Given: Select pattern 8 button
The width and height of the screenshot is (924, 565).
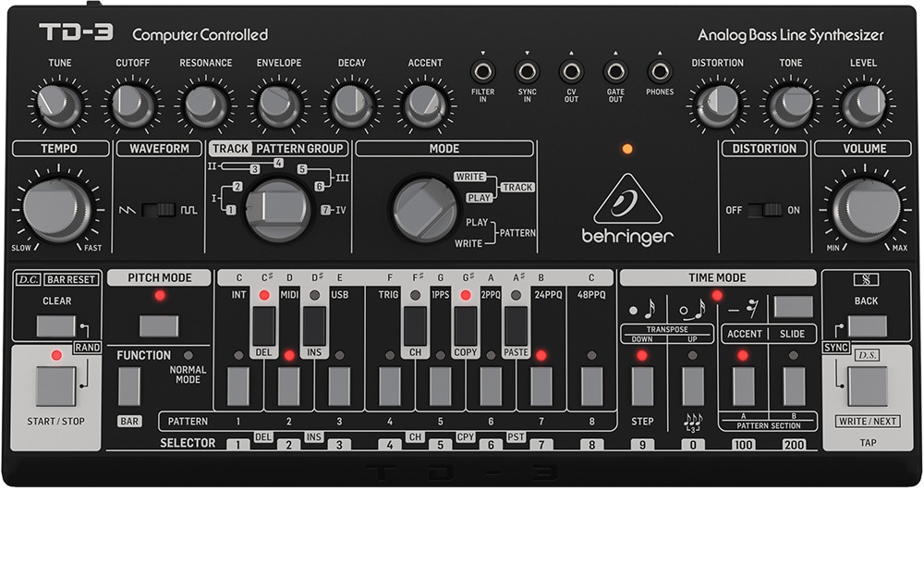Looking at the screenshot, I should 591,387.
